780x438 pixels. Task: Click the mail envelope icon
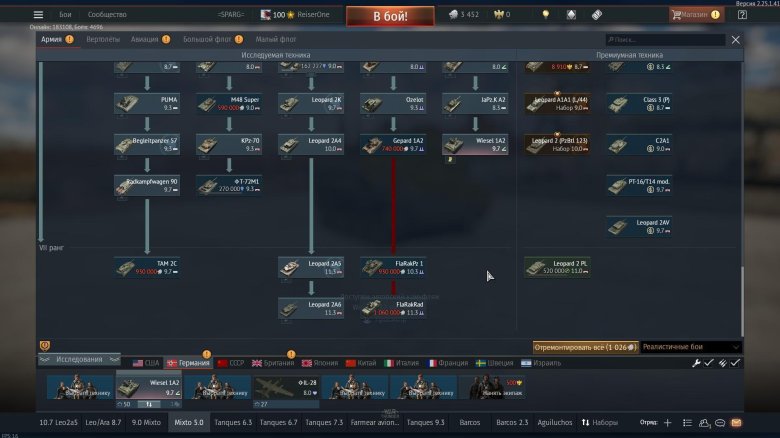click(736, 423)
